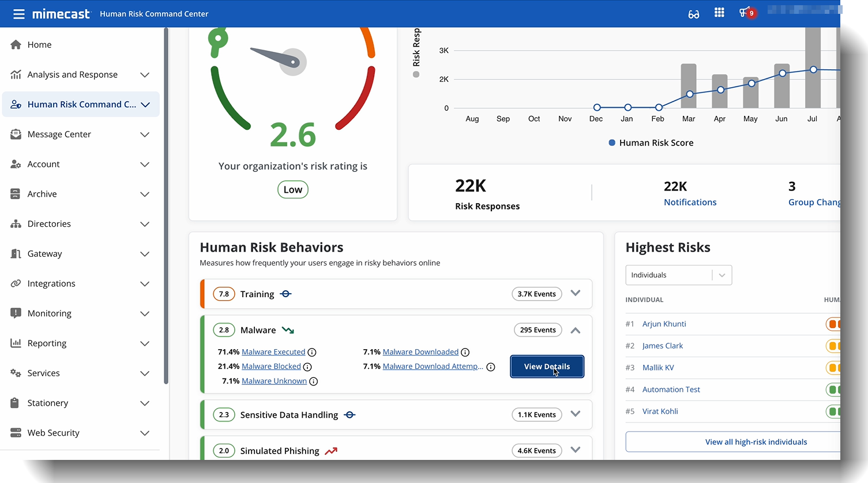
Task: Click info icon next to Malware Executed
Action: click(x=312, y=352)
